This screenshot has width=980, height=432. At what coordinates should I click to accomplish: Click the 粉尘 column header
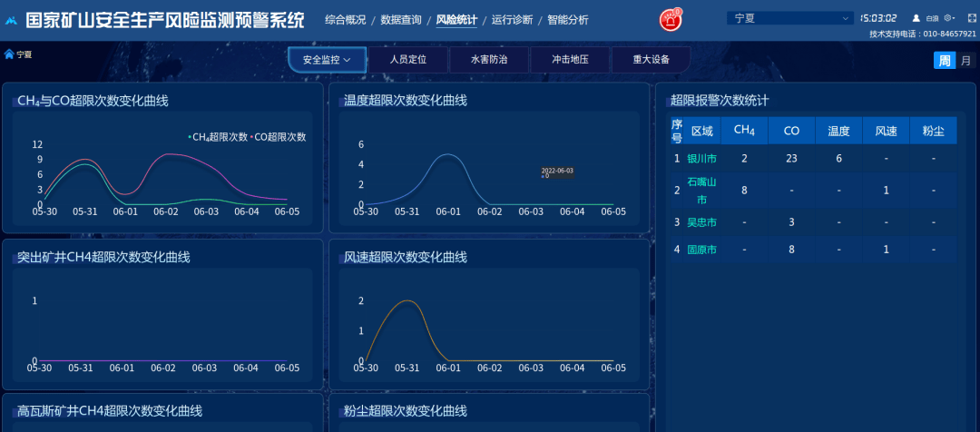click(933, 131)
